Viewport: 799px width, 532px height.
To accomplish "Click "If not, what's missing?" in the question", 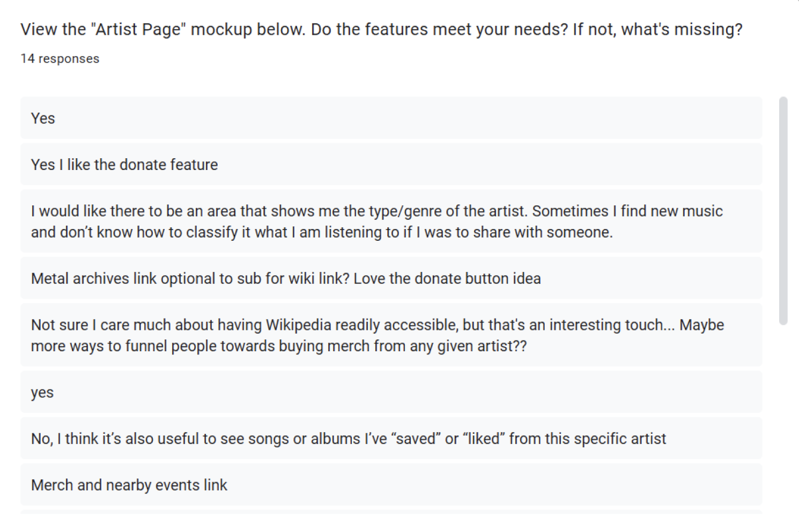I will [x=657, y=29].
